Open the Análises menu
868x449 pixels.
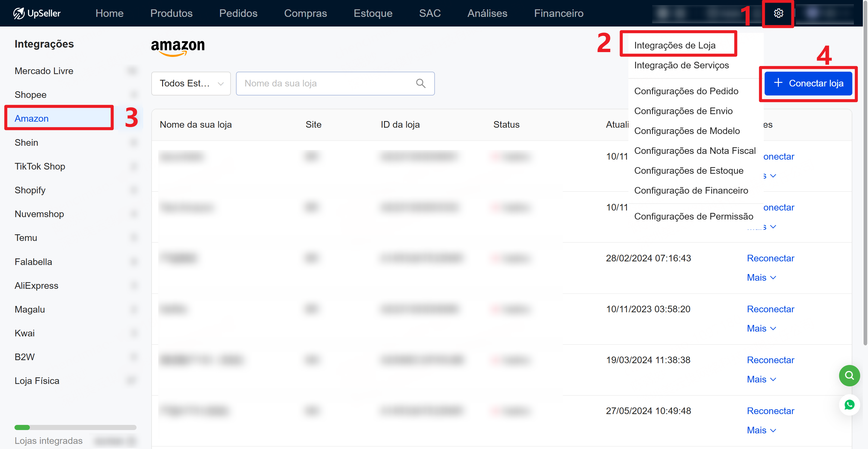coord(487,13)
